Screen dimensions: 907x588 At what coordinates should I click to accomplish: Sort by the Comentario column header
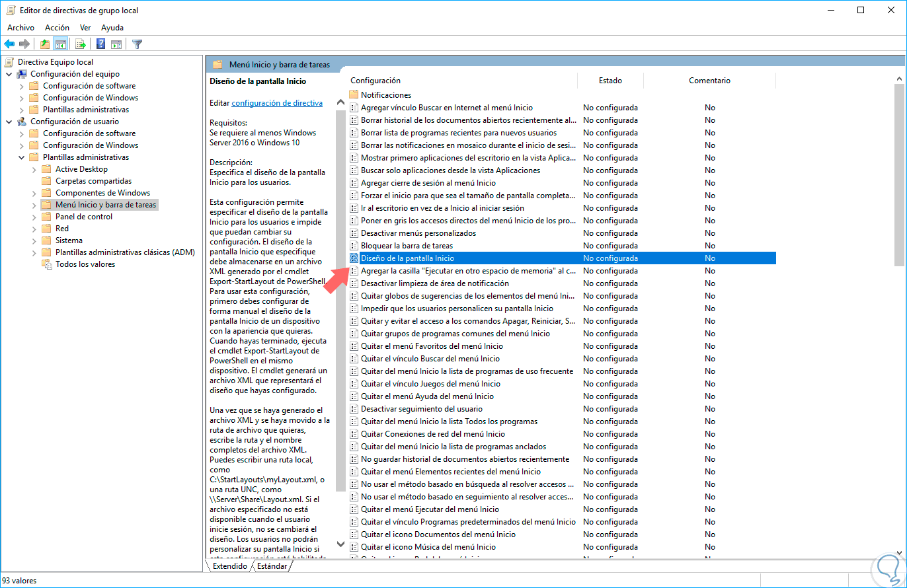click(x=709, y=81)
